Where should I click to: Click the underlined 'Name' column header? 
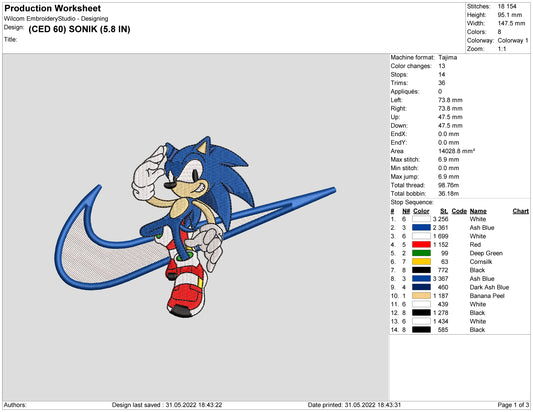click(x=478, y=211)
